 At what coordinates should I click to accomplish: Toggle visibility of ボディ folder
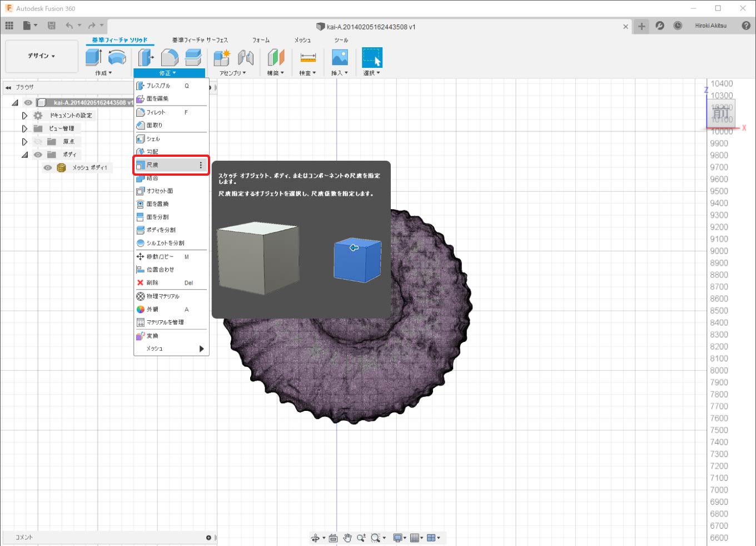coord(38,155)
